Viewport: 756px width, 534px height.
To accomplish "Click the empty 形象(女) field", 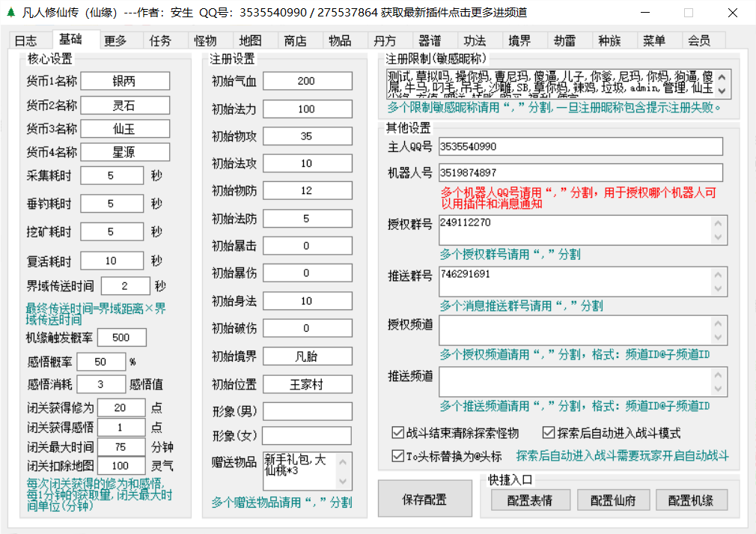I will click(x=307, y=436).
